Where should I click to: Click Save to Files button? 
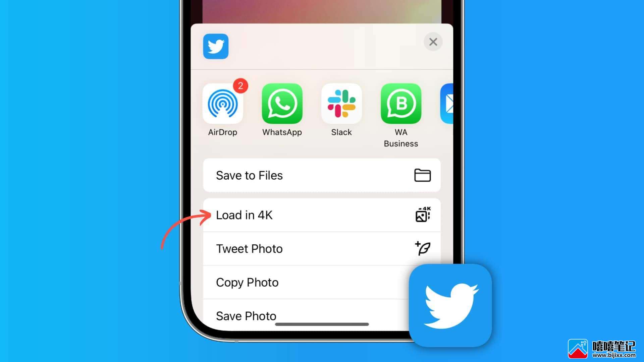point(322,175)
